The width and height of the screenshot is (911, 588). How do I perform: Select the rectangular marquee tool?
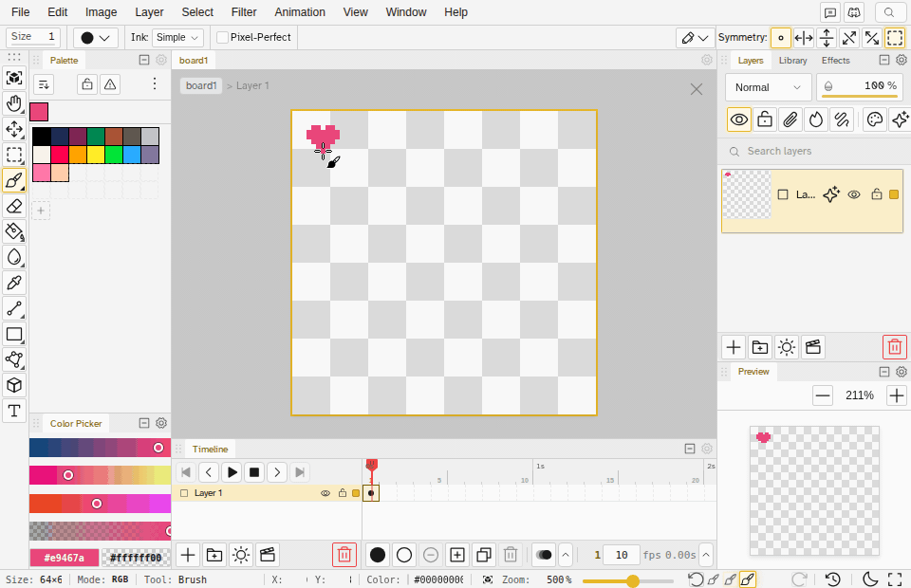[x=14, y=155]
